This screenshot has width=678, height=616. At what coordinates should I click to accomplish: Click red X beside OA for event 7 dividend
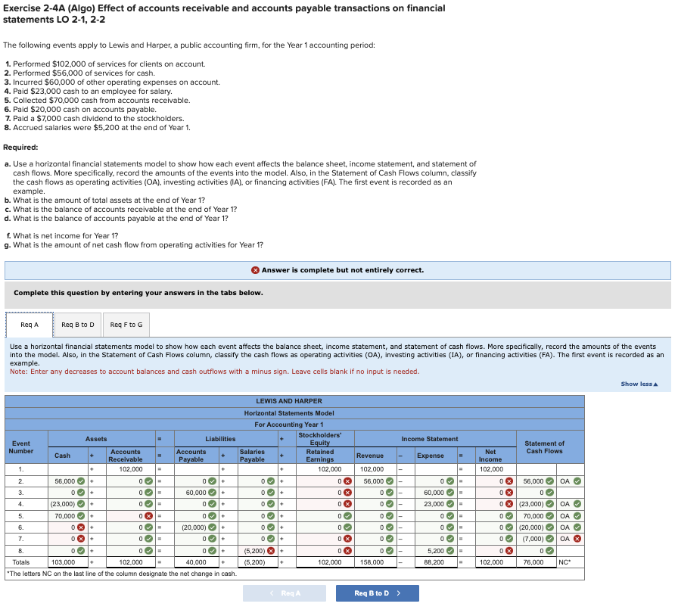click(577, 540)
